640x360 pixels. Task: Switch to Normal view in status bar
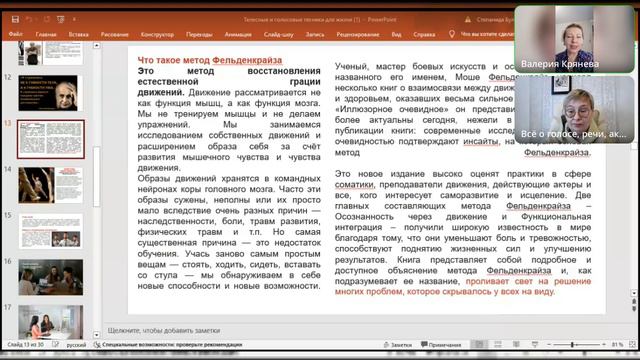[479, 344]
